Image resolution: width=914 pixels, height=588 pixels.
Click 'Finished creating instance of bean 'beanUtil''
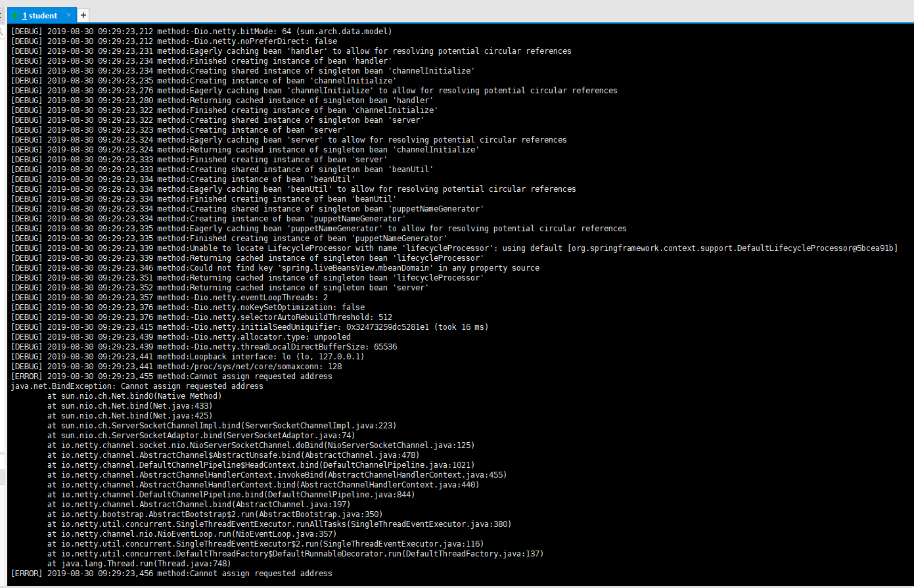pyautogui.click(x=204, y=199)
